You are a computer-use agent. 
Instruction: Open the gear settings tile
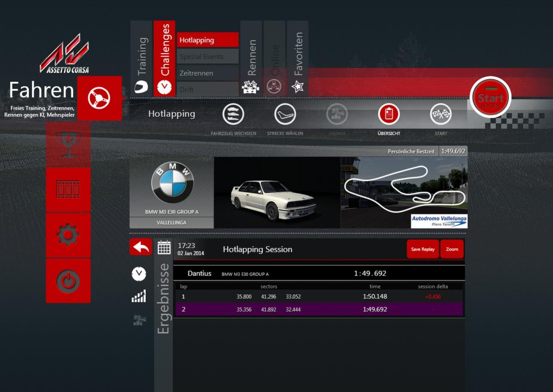coord(68,235)
